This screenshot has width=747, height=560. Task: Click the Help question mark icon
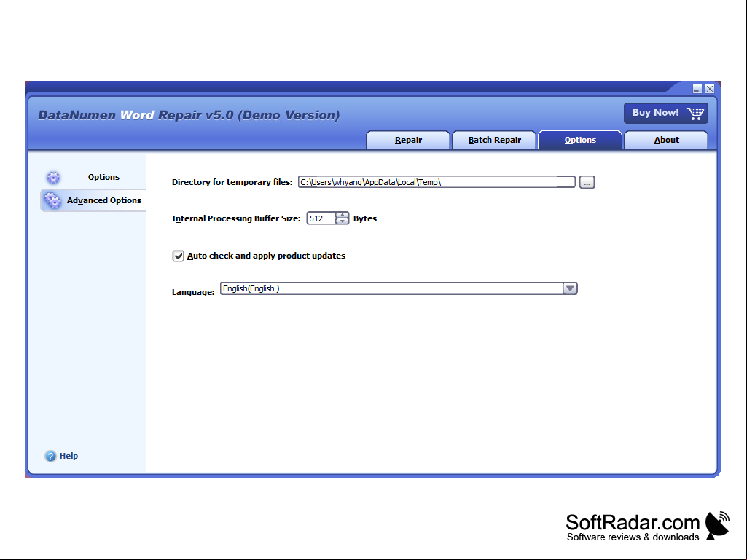point(50,456)
